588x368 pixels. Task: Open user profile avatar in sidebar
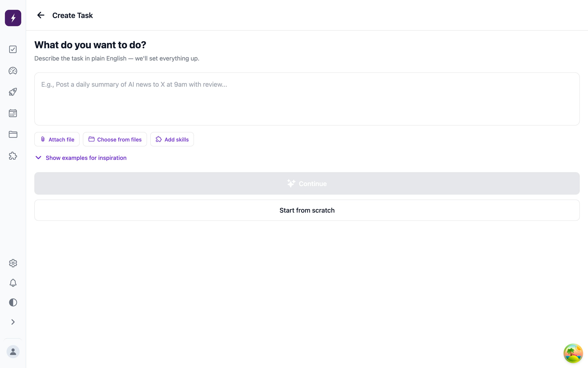point(13,352)
